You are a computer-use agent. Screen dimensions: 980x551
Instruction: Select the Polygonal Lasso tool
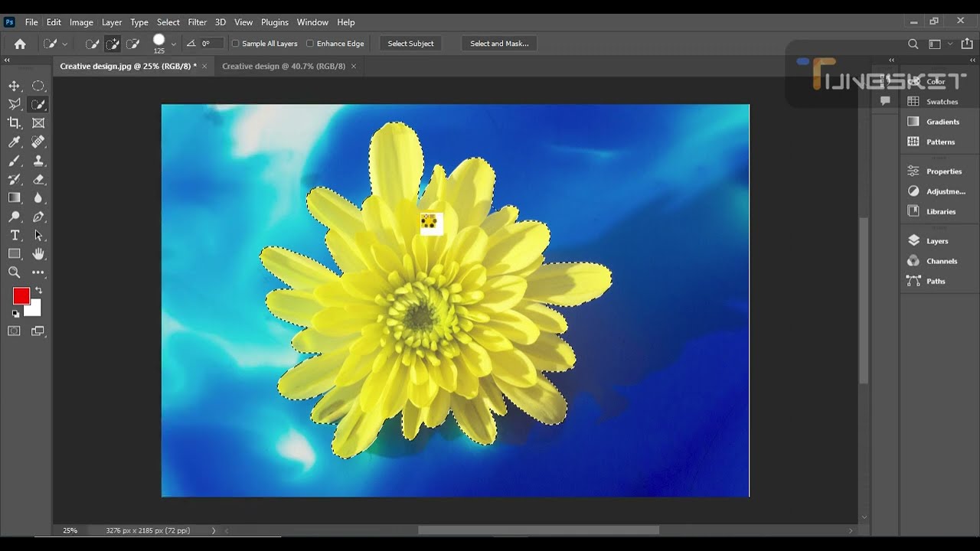pos(15,104)
